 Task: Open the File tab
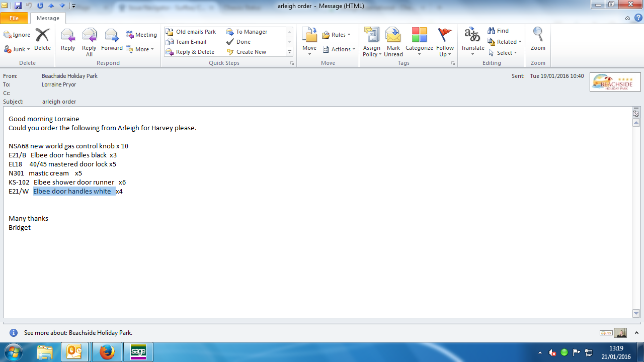14,18
